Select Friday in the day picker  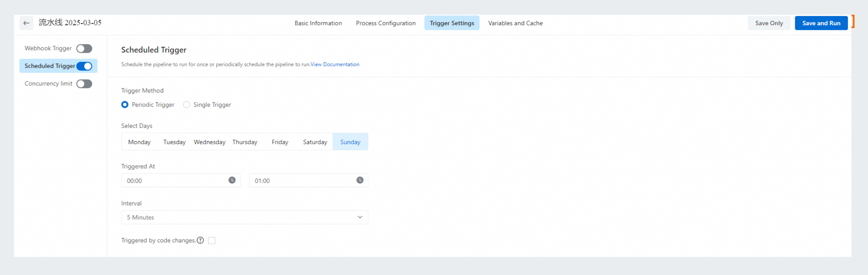(x=280, y=142)
